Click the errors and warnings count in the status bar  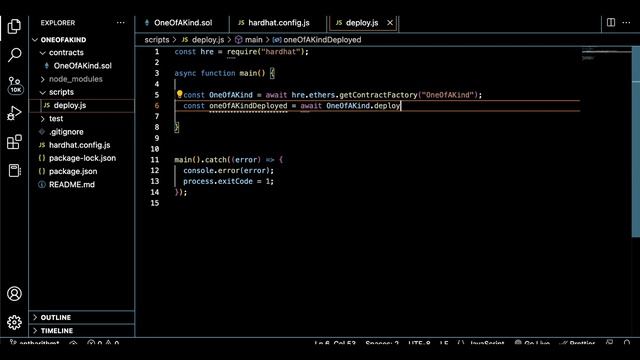tap(103, 344)
